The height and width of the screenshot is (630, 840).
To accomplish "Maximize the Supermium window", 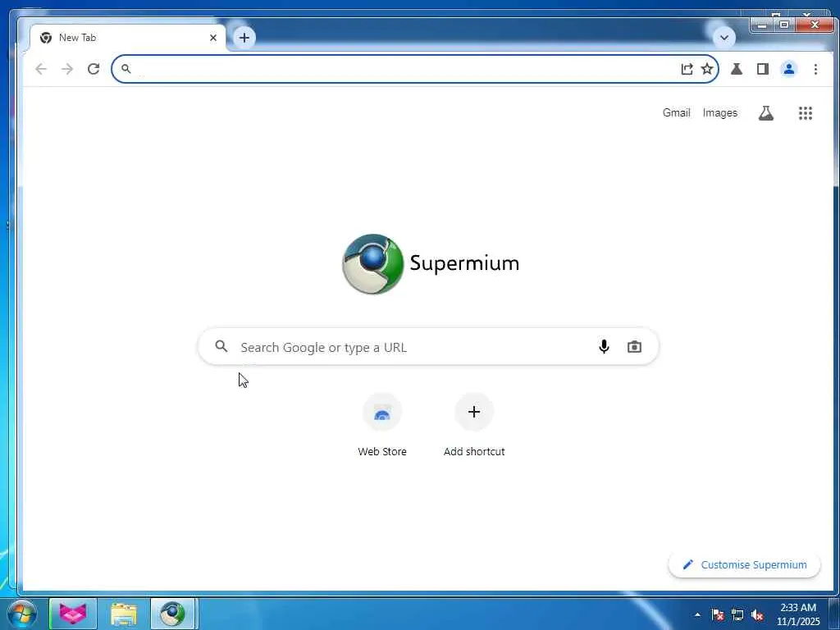I will tap(784, 25).
